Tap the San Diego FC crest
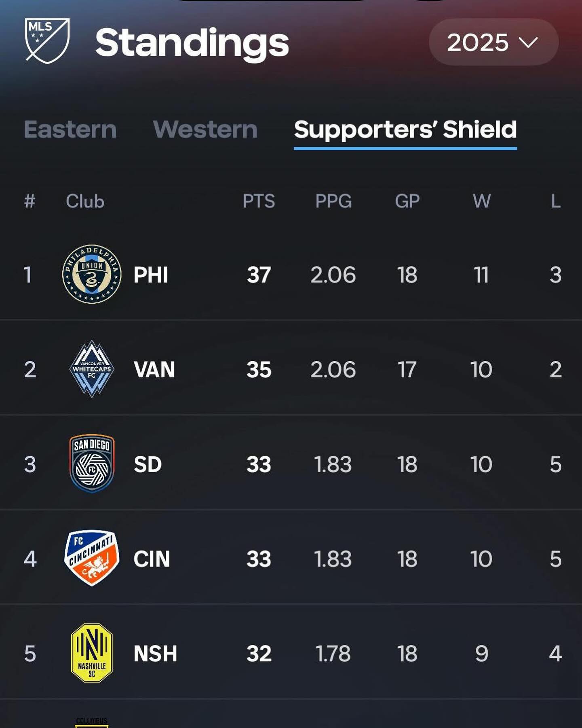The height and width of the screenshot is (728, 582). [92, 463]
